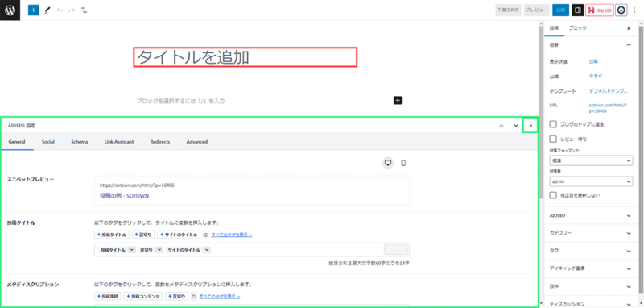
Task: Click すべてのタグを表示 link in 投稿タイトル section
Action: (x=232, y=235)
